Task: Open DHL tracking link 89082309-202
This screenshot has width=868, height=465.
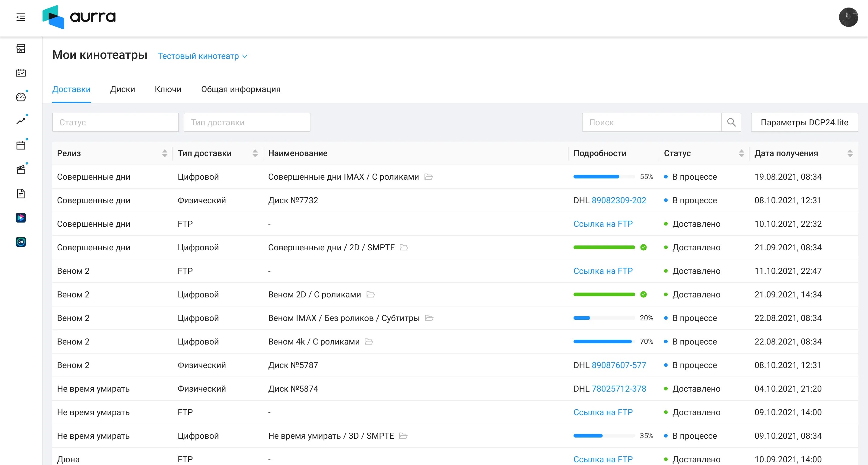Action: click(x=619, y=200)
